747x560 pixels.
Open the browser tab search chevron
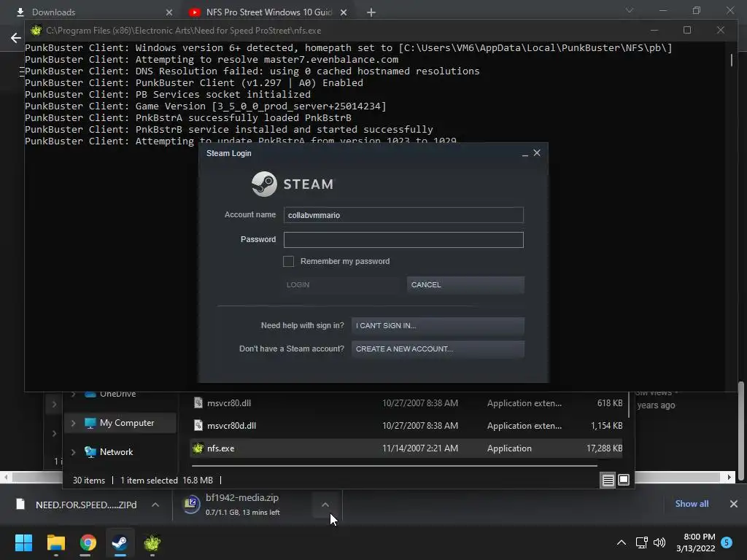(630, 10)
